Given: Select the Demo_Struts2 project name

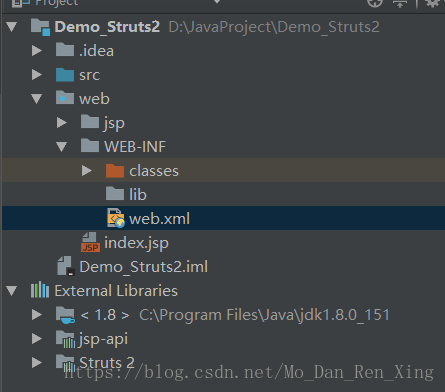Looking at the screenshot, I should [107, 27].
